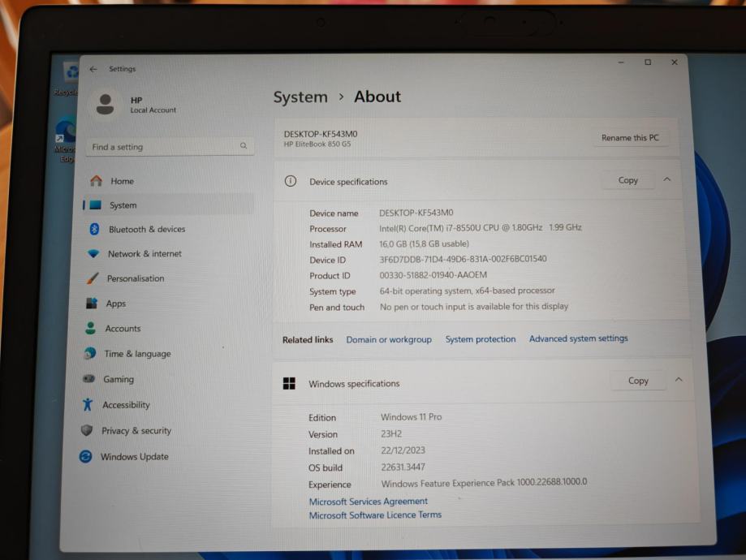The width and height of the screenshot is (746, 560).
Task: Click the Find a setting field
Action: [x=170, y=147]
